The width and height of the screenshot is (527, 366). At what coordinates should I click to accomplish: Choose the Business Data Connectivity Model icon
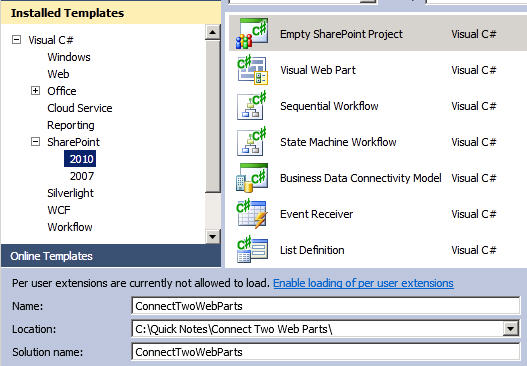pyautogui.click(x=252, y=178)
